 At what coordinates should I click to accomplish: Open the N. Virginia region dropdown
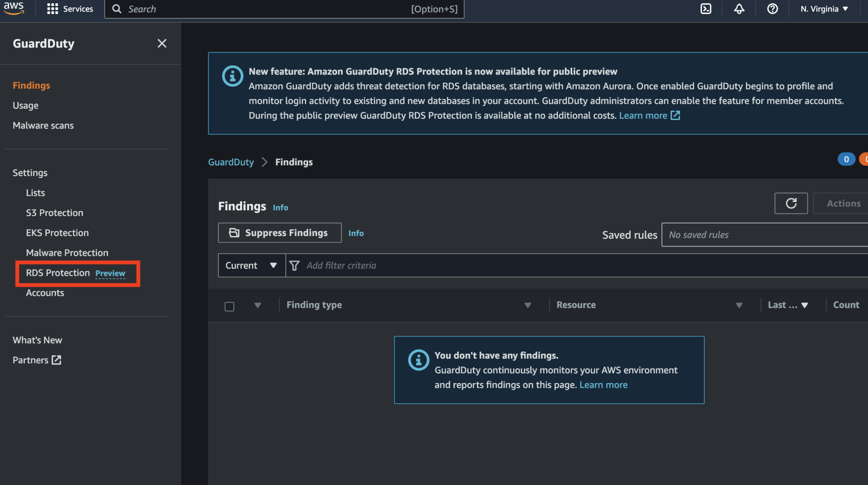click(822, 8)
